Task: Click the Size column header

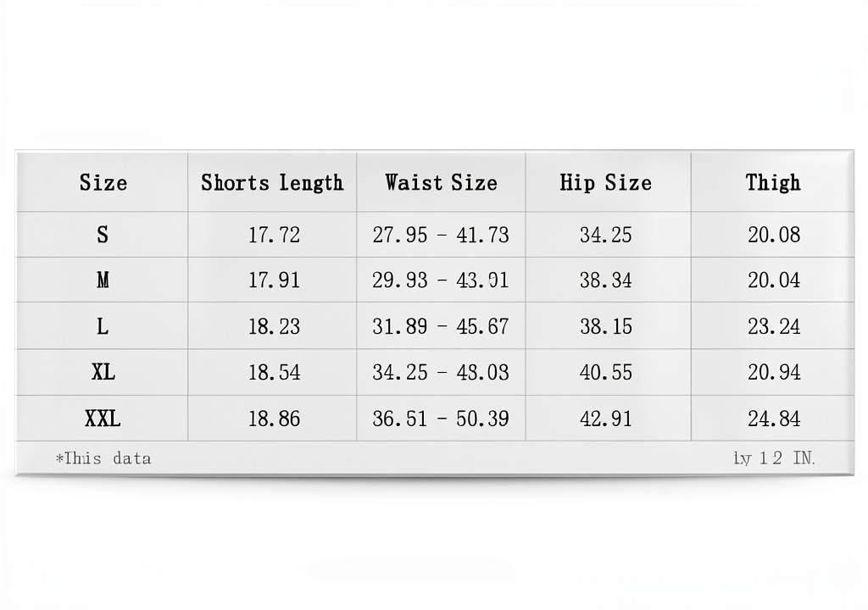Action: (103, 183)
